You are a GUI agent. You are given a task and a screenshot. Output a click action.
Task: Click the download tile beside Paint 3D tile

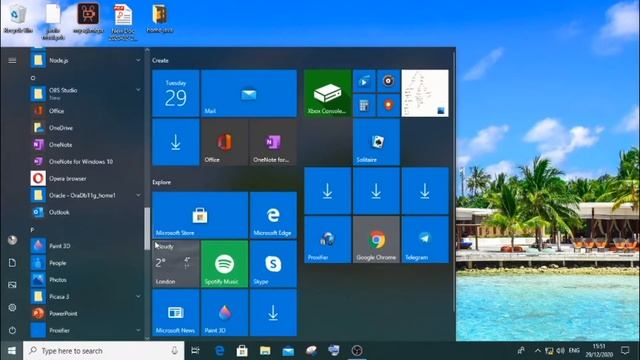(273, 313)
